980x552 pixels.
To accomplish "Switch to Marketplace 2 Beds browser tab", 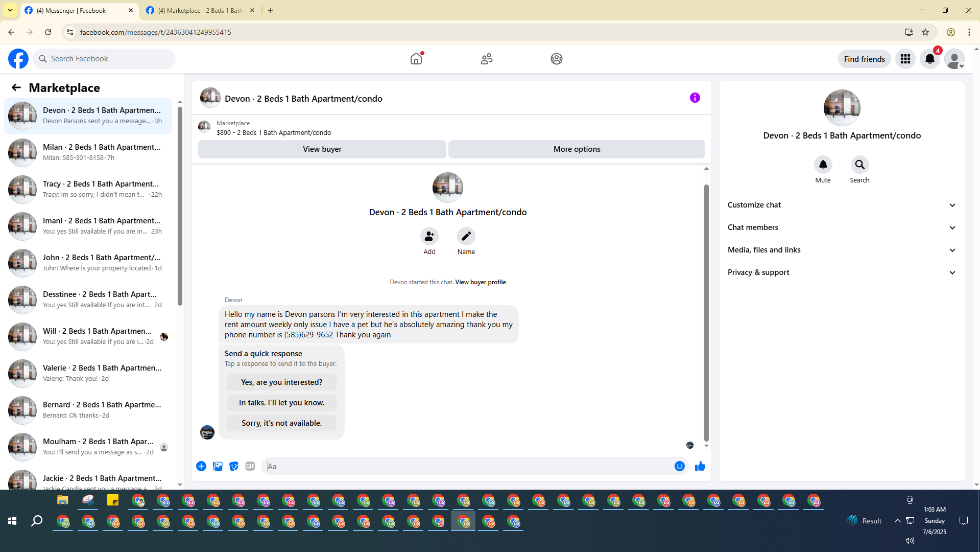I will tap(201, 10).
